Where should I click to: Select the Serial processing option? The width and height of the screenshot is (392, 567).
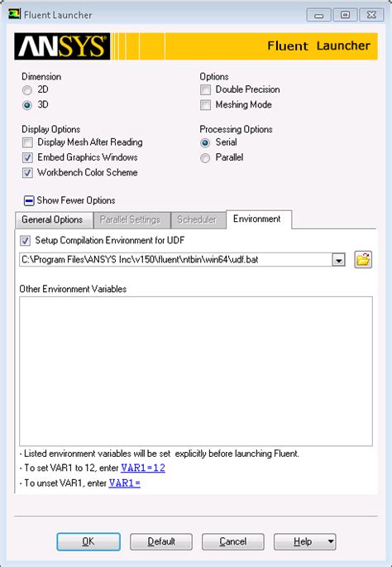click(x=205, y=142)
